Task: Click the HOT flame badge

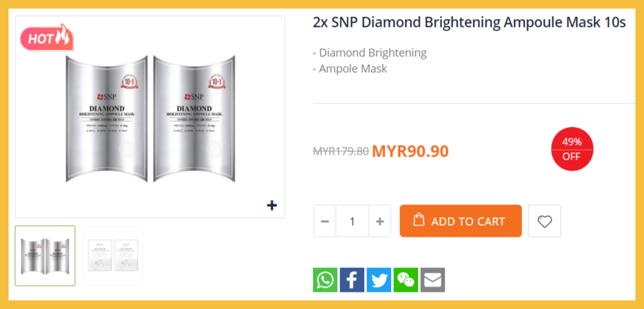Action: (x=46, y=37)
